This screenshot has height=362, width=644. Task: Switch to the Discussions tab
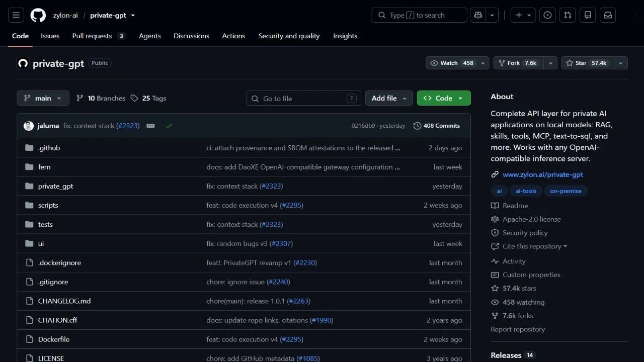191,36
